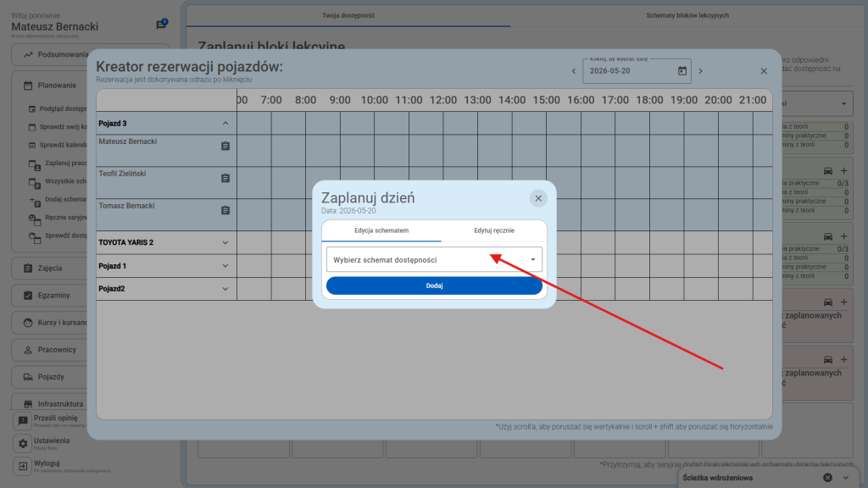
Task: Go to next day arrow
Action: (x=700, y=71)
